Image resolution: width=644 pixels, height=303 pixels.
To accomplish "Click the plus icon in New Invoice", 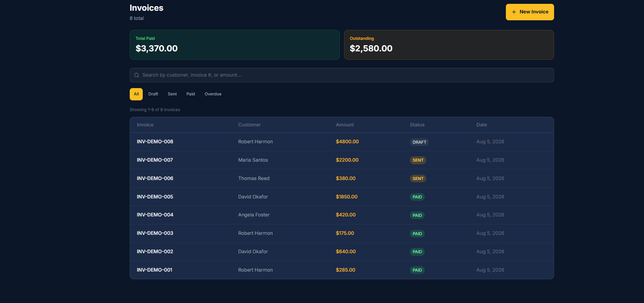I will [x=514, y=12].
